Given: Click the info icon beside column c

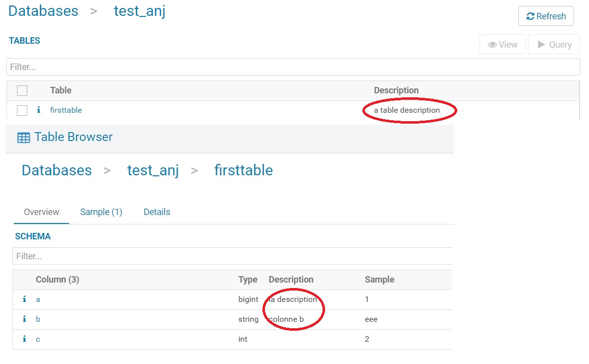Looking at the screenshot, I should point(24,339).
